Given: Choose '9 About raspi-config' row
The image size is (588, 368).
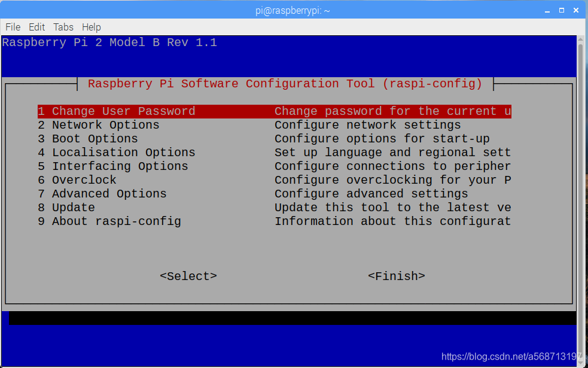Looking at the screenshot, I should click(274, 221).
